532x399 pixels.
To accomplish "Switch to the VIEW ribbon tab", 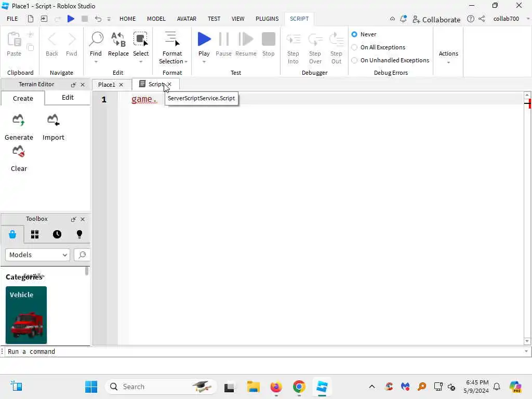I will point(238,19).
